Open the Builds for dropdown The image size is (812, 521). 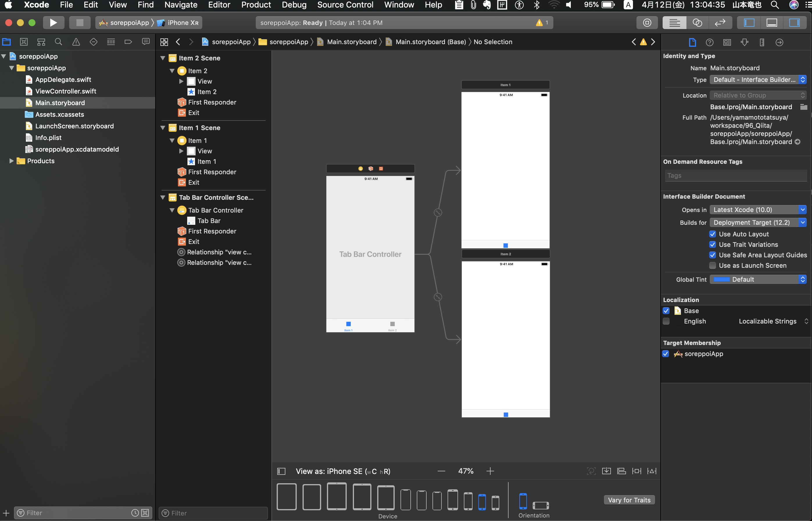pyautogui.click(x=758, y=223)
